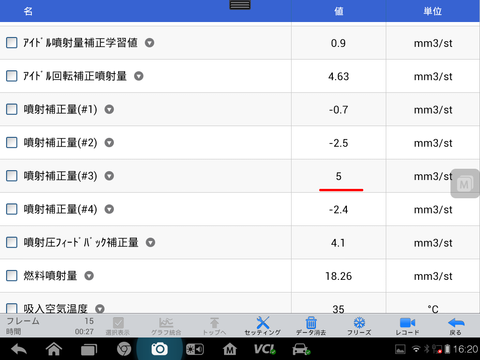Tap floating M overlay button at right edge
Viewport: 480px width, 360px height.
coord(465,183)
